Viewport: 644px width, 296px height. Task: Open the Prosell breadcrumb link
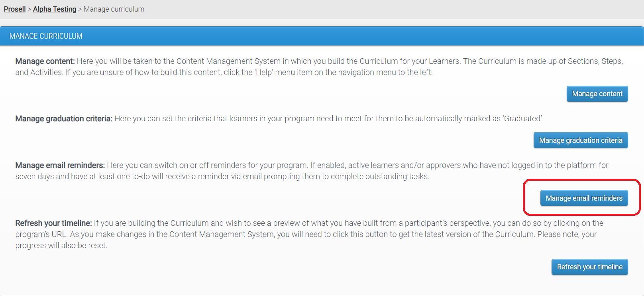click(15, 9)
